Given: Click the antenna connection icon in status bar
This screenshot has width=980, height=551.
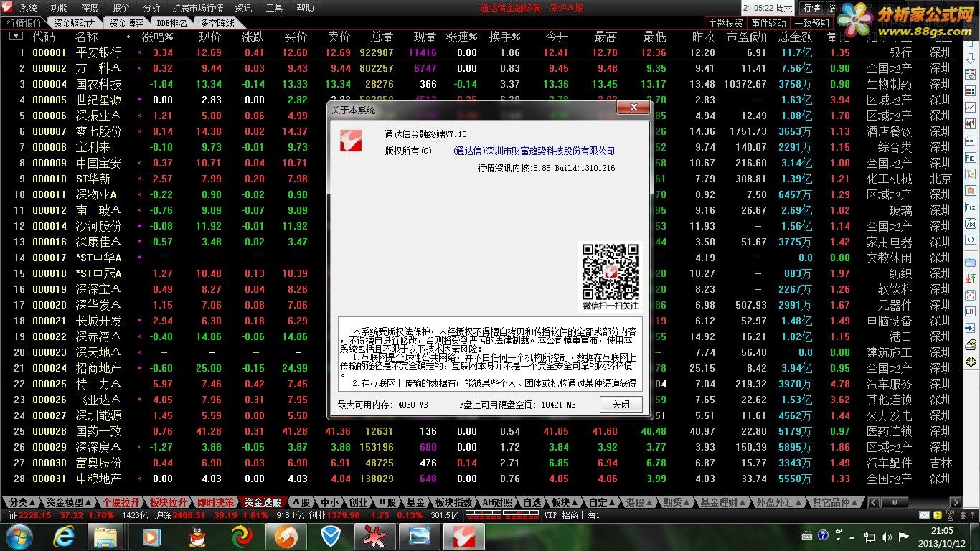Looking at the screenshot, I should [951, 515].
